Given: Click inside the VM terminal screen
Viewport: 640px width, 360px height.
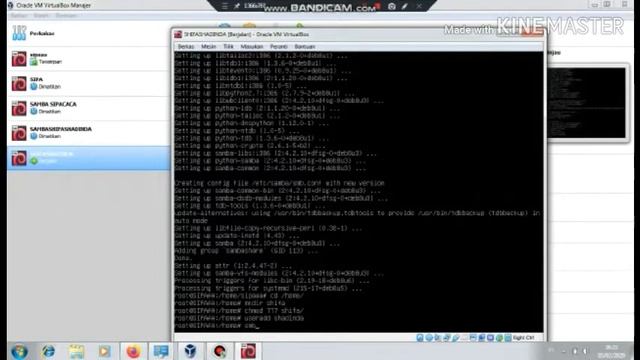Looking at the screenshot, I should tap(358, 191).
